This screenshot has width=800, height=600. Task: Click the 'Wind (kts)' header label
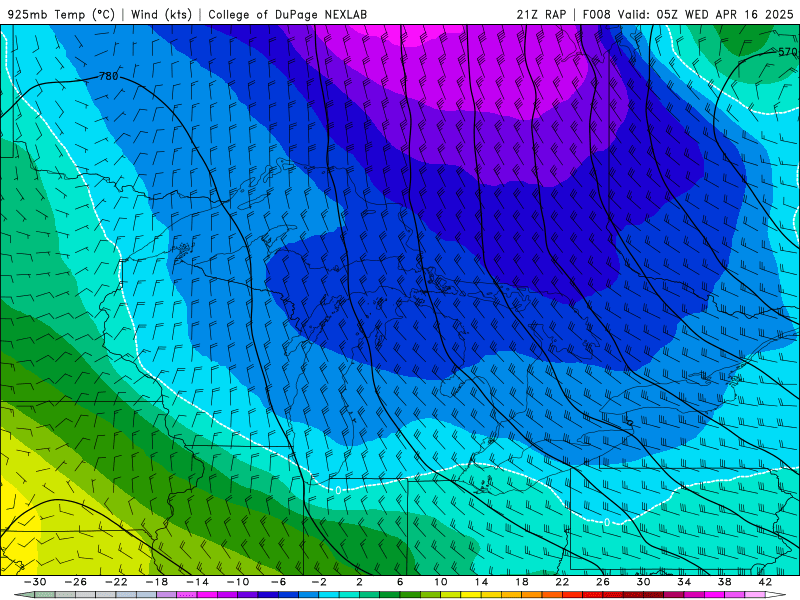coord(161,14)
